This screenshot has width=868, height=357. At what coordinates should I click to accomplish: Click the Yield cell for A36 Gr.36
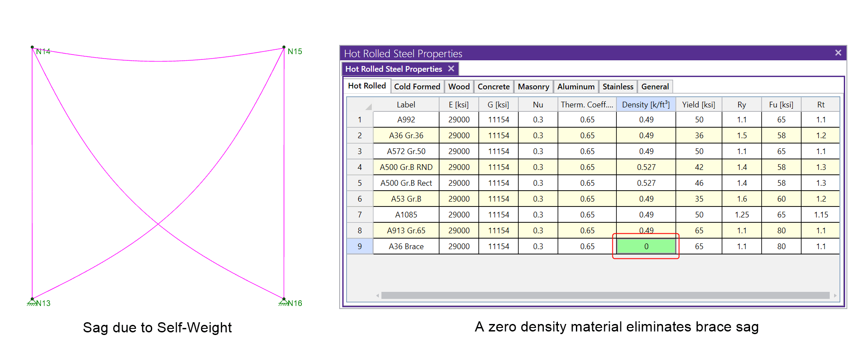699,136
